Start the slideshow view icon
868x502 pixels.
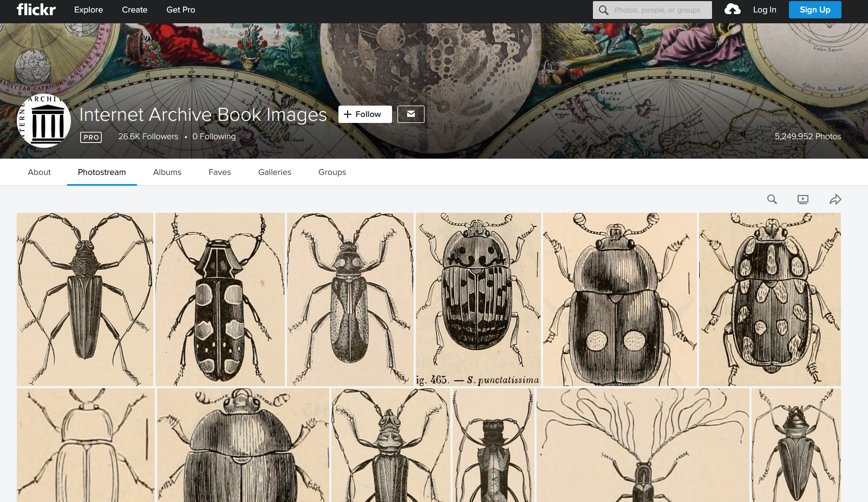(802, 199)
